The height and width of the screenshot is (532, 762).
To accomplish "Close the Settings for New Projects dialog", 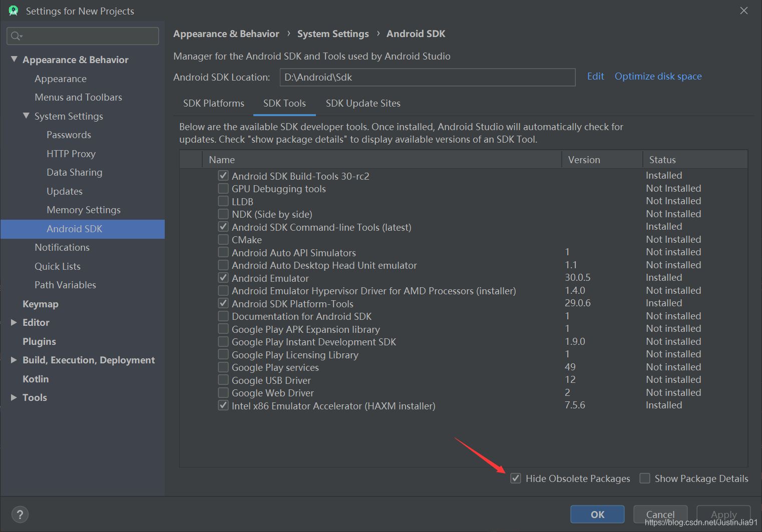I will click(744, 11).
